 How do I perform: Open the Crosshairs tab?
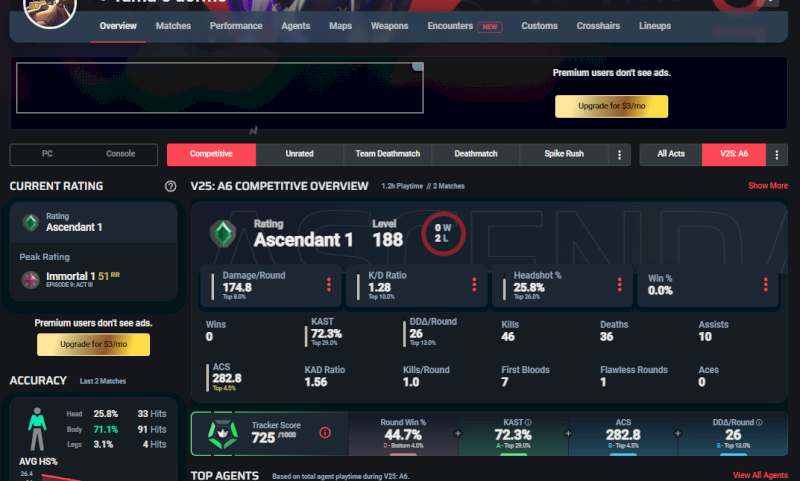point(598,26)
